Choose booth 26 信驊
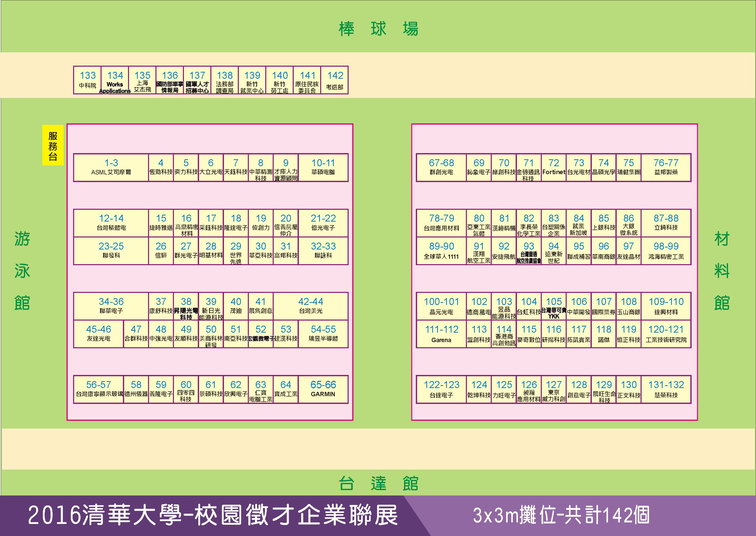The image size is (756, 536). pyautogui.click(x=161, y=251)
